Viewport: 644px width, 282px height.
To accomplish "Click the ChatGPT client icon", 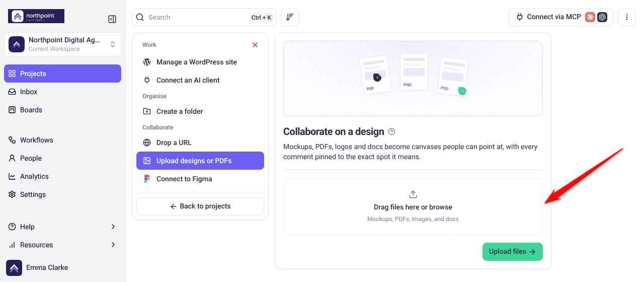I will tap(602, 17).
